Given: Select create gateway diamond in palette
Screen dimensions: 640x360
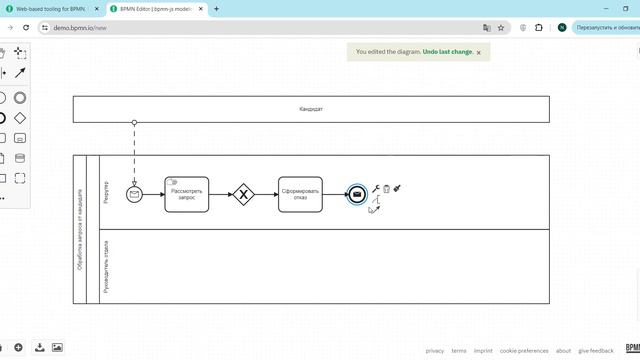Looking at the screenshot, I should [20, 118].
